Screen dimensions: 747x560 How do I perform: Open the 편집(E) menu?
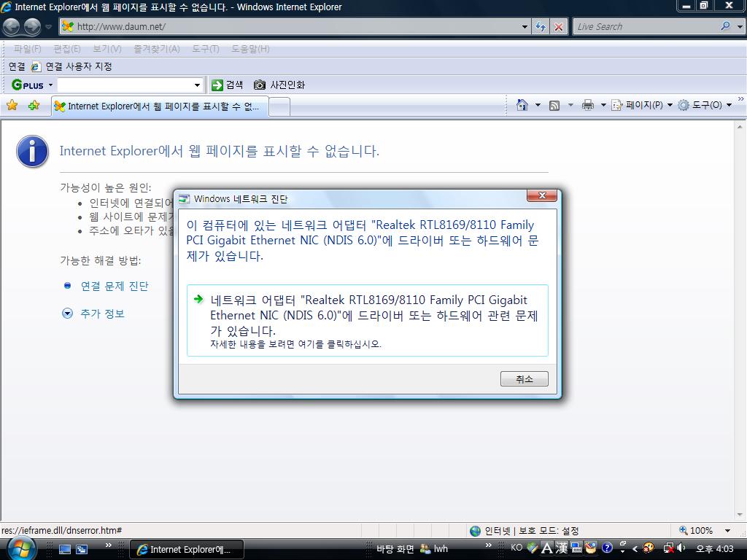(66, 49)
